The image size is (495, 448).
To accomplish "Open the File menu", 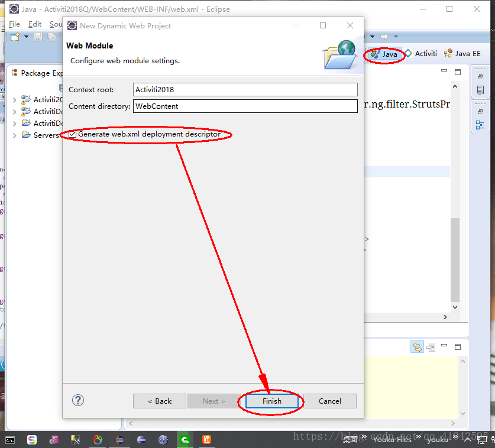I will [x=14, y=24].
